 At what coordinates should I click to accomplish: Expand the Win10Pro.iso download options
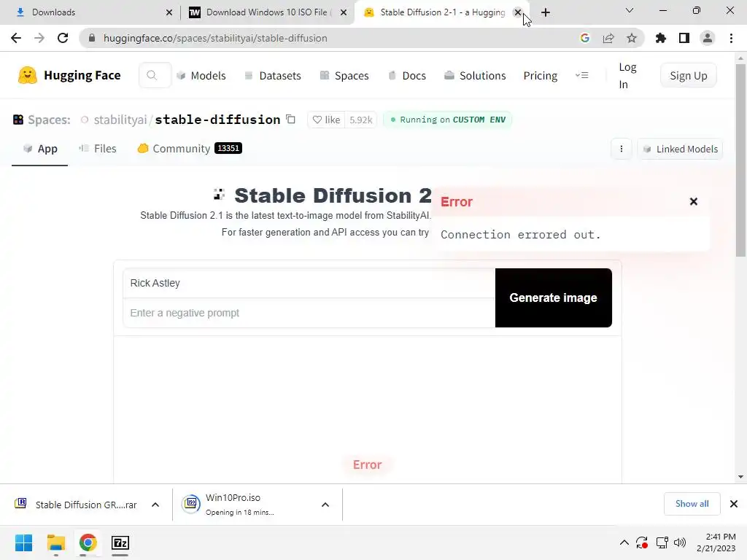pos(325,505)
